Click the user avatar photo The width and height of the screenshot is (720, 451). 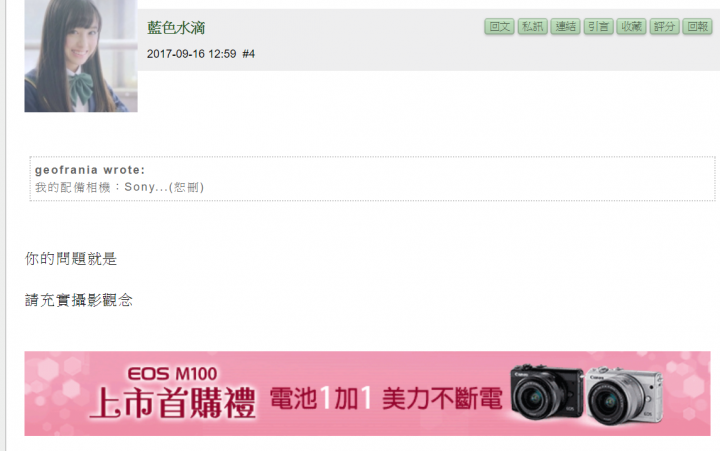[x=81, y=56]
